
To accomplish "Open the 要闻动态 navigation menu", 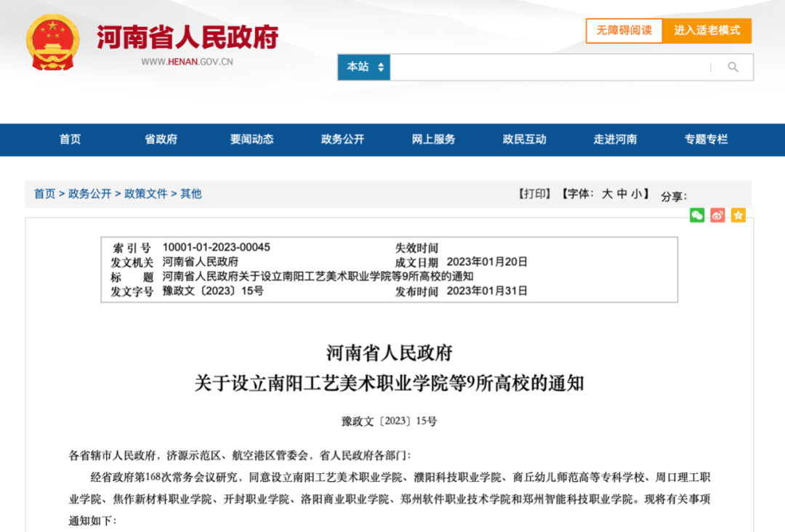I will [251, 140].
